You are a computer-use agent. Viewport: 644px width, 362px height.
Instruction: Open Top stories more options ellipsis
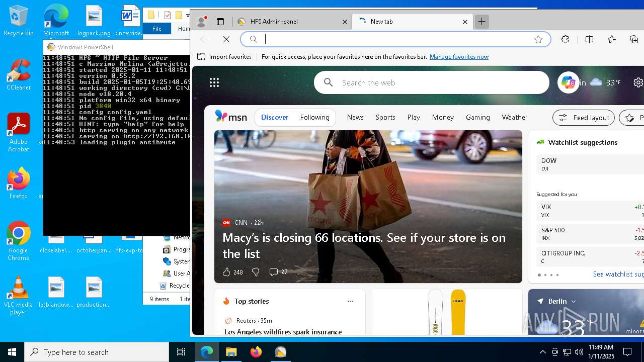[x=350, y=301]
